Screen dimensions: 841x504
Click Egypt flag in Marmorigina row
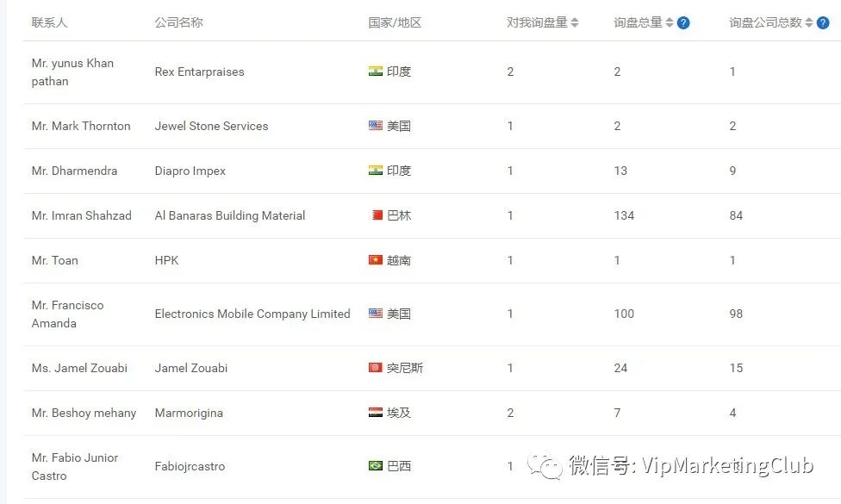376,413
